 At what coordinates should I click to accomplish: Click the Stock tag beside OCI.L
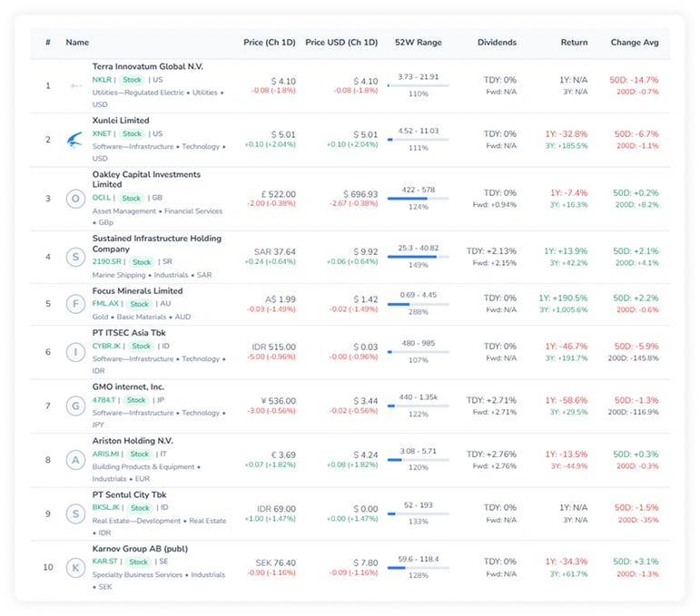click(132, 198)
